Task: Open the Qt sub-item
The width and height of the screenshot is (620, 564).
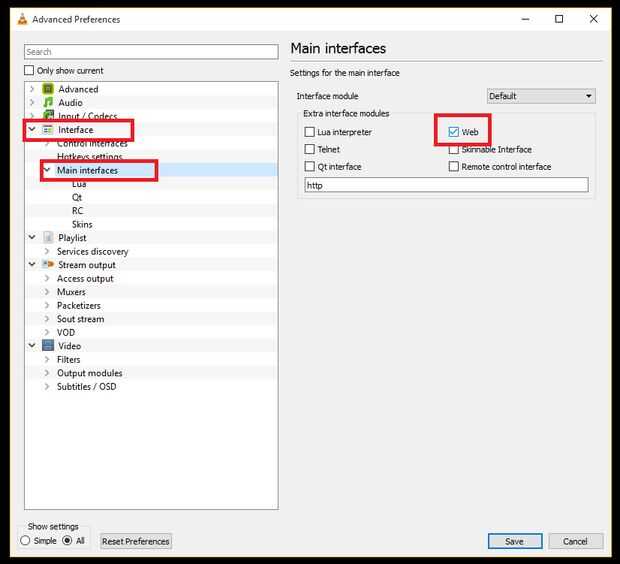Action: (77, 197)
